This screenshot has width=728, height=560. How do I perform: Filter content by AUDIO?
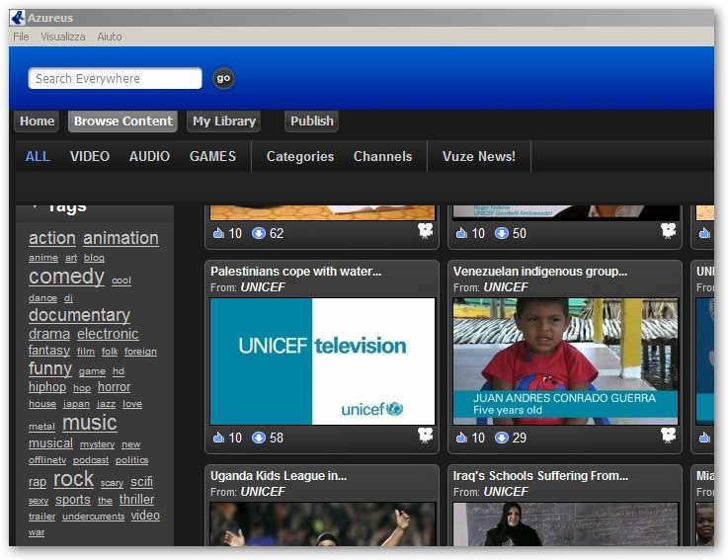[x=149, y=156]
